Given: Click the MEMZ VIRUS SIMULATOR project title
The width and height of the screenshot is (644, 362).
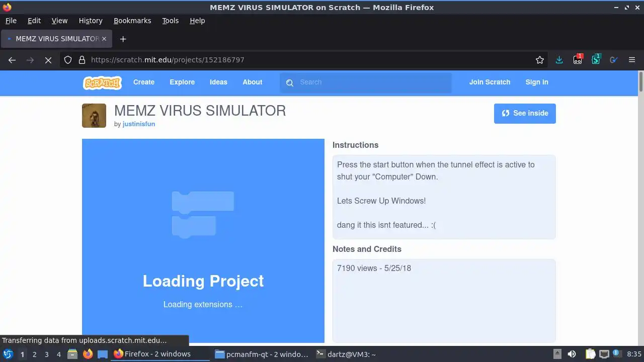Looking at the screenshot, I should coord(200,111).
